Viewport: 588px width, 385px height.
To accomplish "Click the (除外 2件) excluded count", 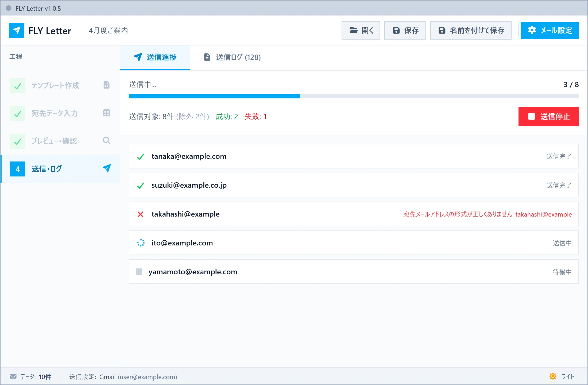I will click(192, 117).
